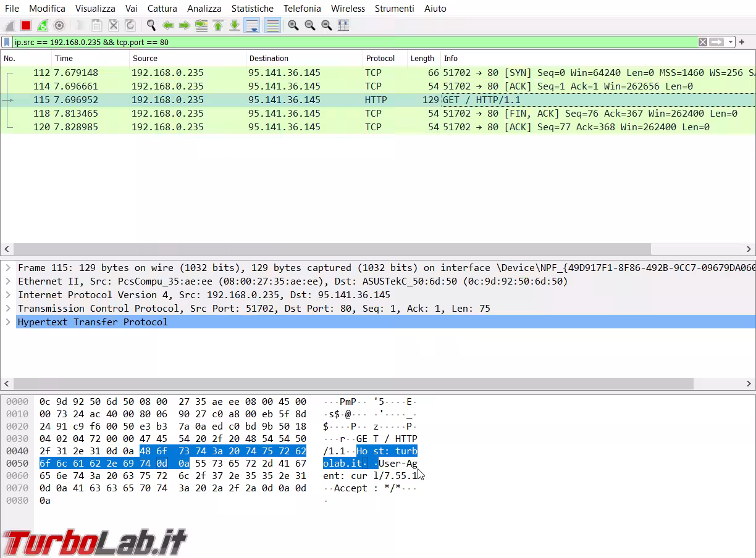Toggle auto-scroll during live capture
This screenshot has width=756, height=558.
click(x=251, y=25)
